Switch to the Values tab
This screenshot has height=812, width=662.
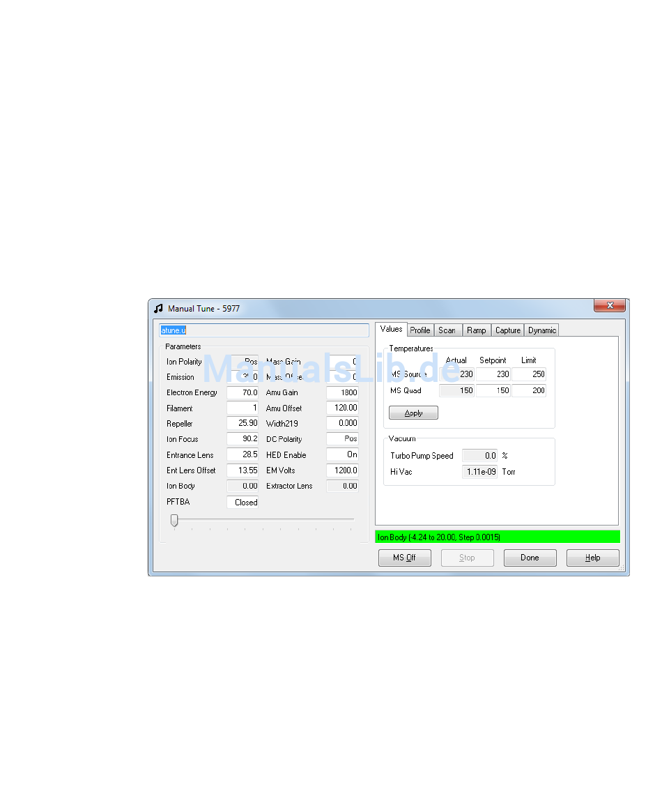pyautogui.click(x=391, y=329)
